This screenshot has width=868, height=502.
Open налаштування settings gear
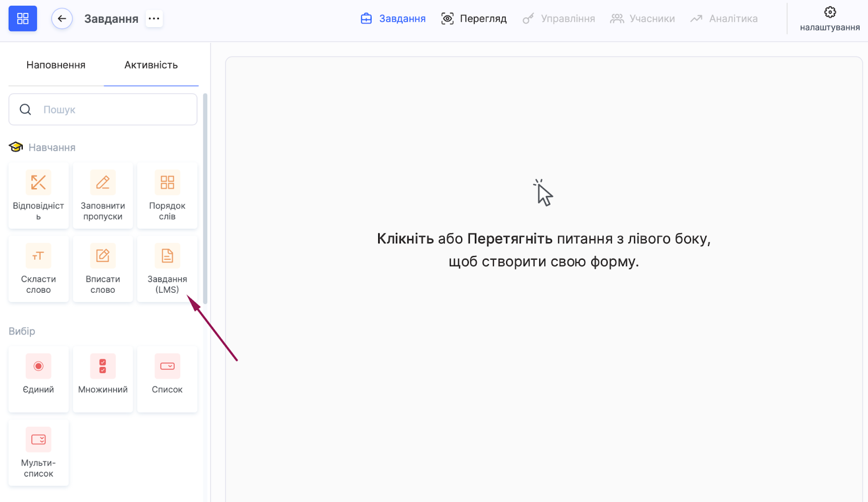pyautogui.click(x=829, y=18)
